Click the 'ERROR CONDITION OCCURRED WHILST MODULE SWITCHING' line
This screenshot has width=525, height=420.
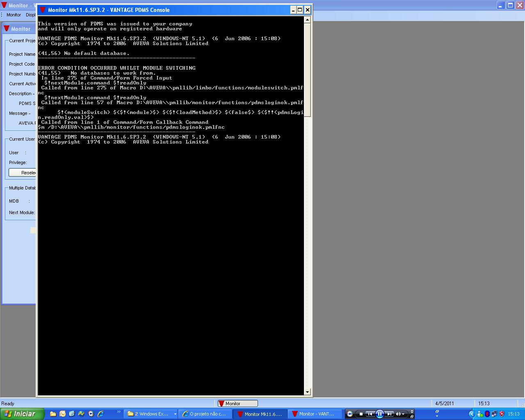click(116, 68)
